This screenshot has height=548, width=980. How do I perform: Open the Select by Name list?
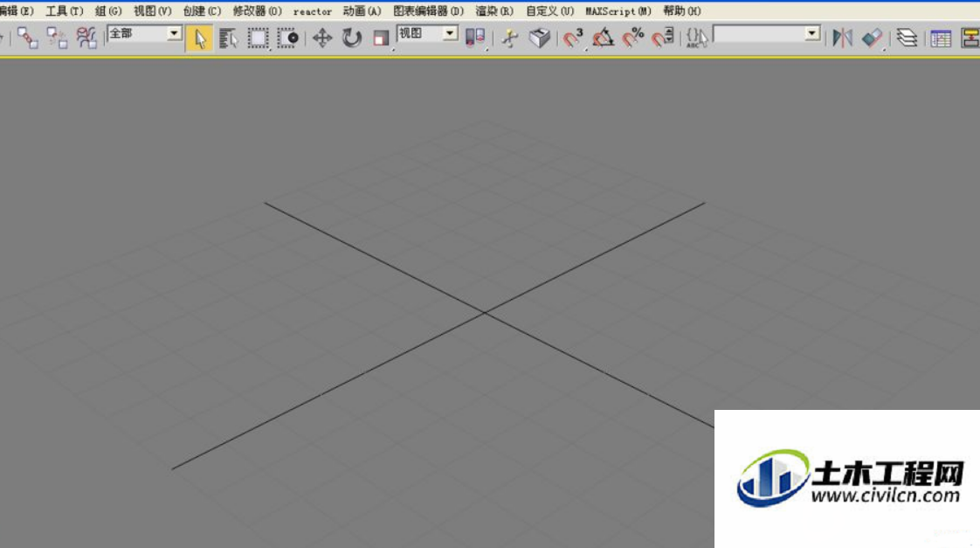pyautogui.click(x=229, y=38)
